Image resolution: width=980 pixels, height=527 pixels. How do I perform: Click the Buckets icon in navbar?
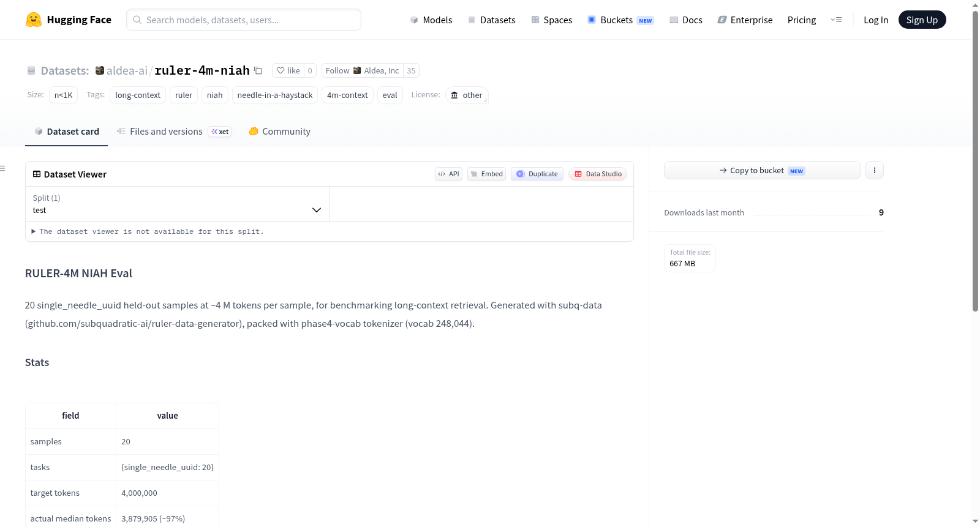coord(592,20)
